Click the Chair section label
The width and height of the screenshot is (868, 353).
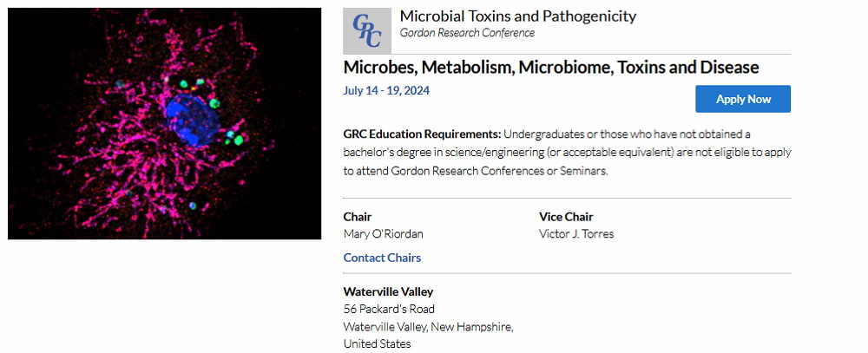click(357, 217)
